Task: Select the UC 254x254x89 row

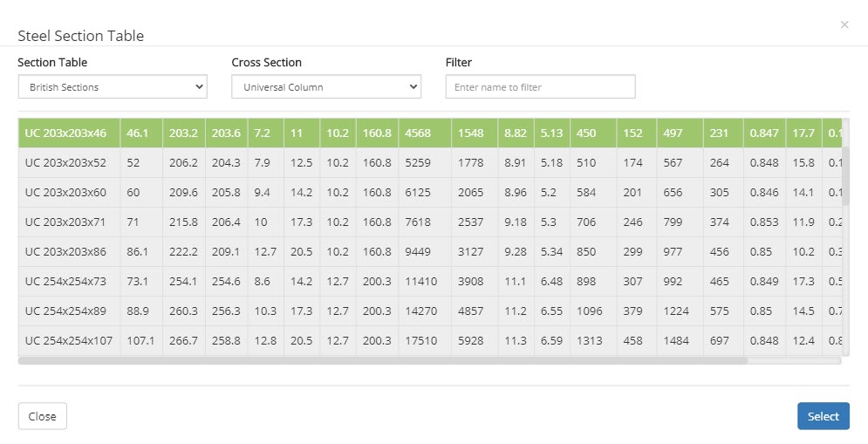Action: click(65, 311)
